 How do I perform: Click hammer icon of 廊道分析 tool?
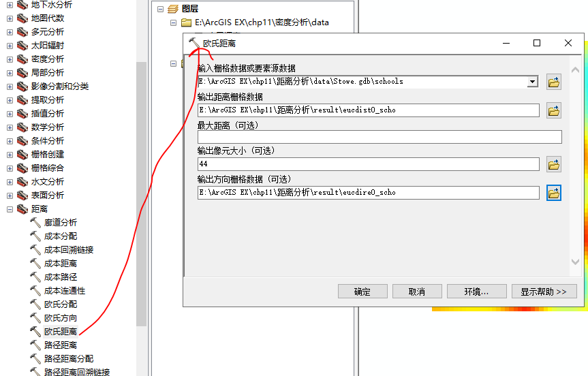pyautogui.click(x=35, y=223)
